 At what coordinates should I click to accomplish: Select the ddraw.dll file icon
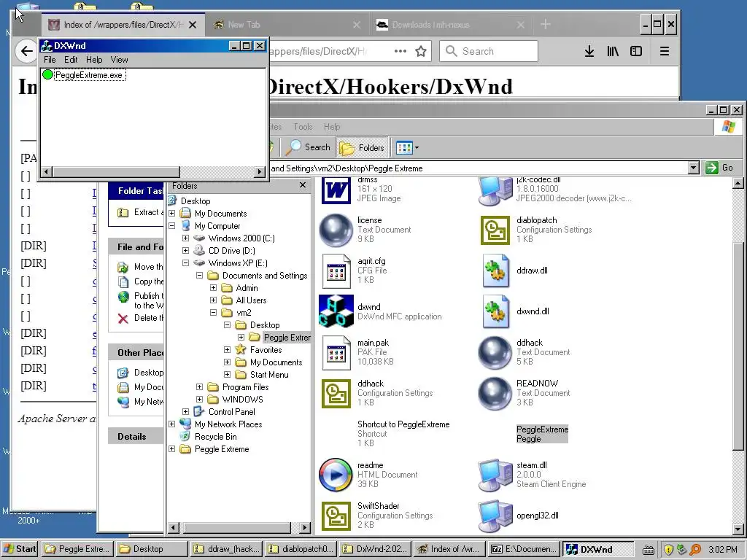pos(495,271)
